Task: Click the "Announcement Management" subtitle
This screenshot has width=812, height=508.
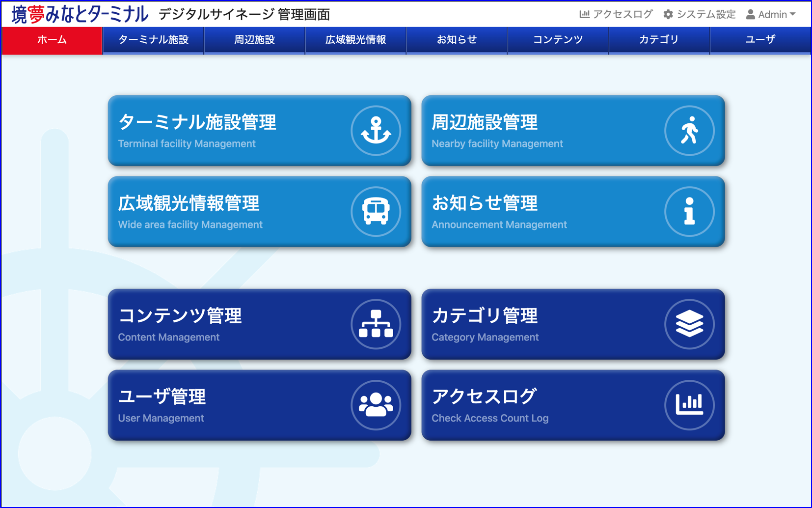Action: (499, 225)
